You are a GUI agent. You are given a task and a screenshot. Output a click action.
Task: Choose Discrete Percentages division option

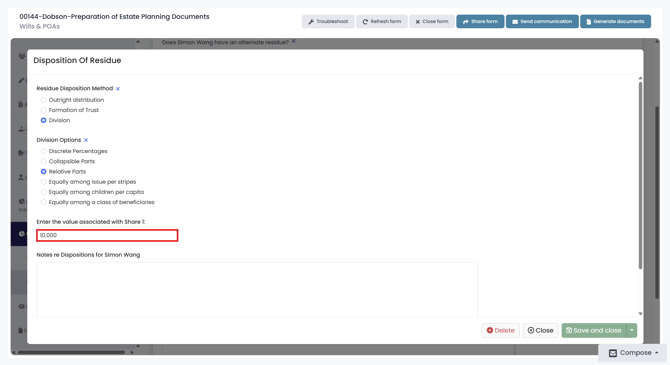point(44,151)
